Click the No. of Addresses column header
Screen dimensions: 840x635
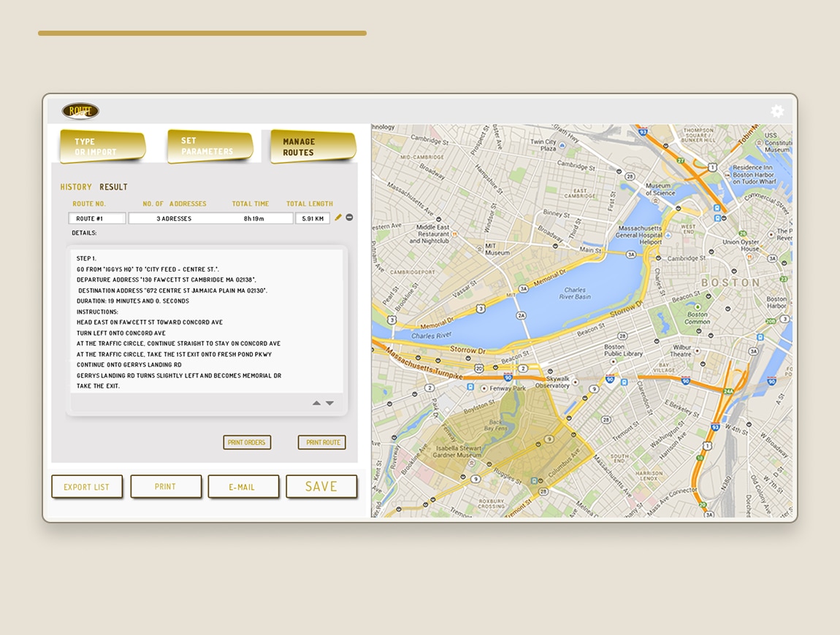pos(174,204)
